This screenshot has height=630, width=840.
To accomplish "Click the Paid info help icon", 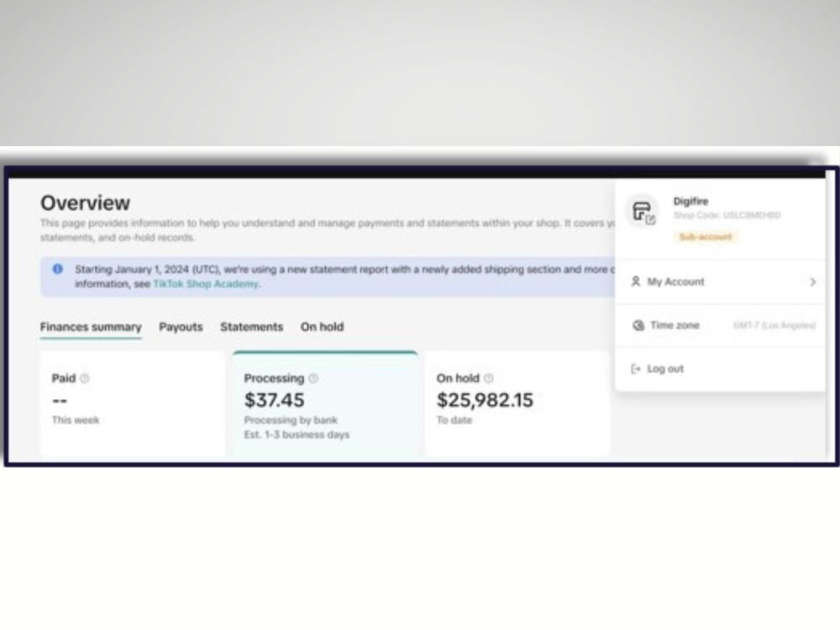I will [x=85, y=378].
